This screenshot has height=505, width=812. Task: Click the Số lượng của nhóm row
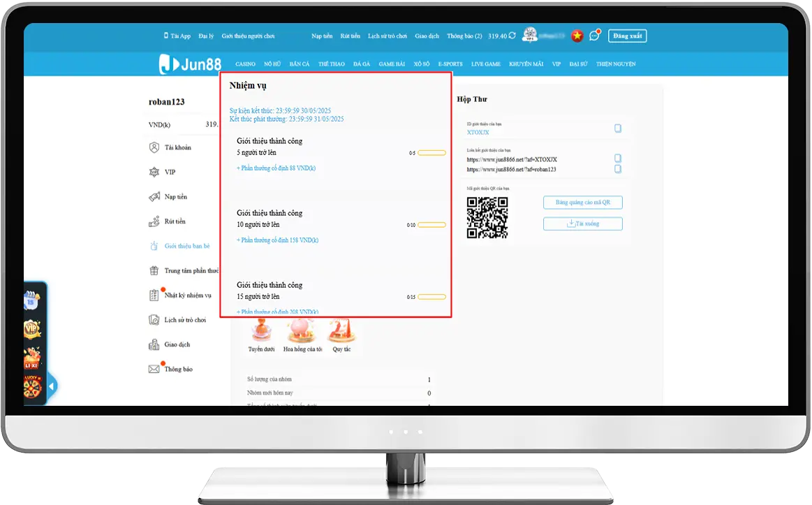click(x=339, y=380)
